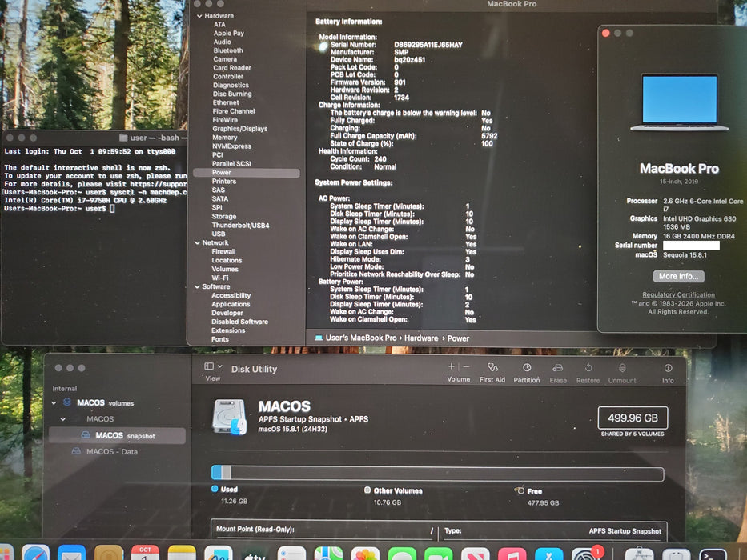Remove a volume with the minus icon
747x560 pixels.
coord(467,366)
